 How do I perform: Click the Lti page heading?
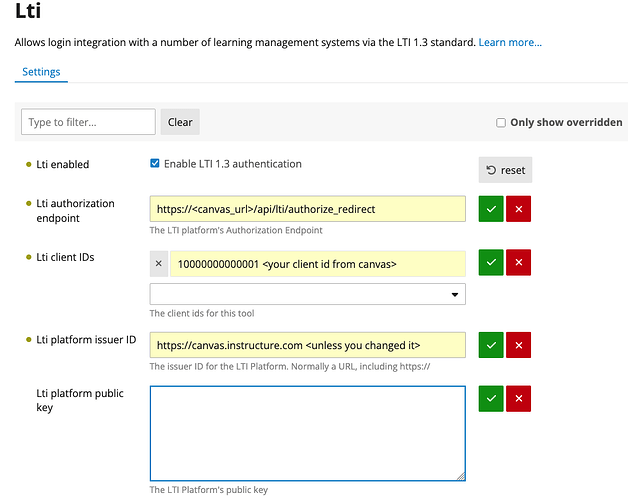28,11
